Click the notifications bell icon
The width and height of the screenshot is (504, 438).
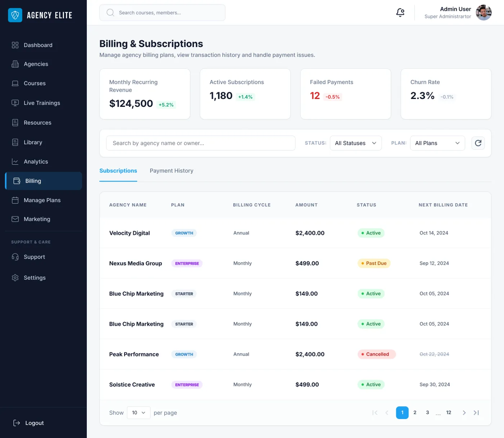point(400,12)
